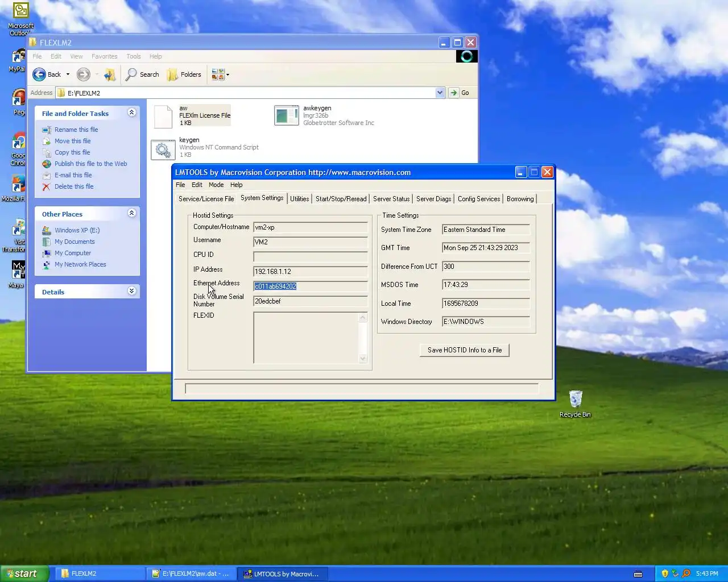This screenshot has height=582, width=728.
Task: Collapse the File and Folder Tasks panel
Action: (132, 113)
